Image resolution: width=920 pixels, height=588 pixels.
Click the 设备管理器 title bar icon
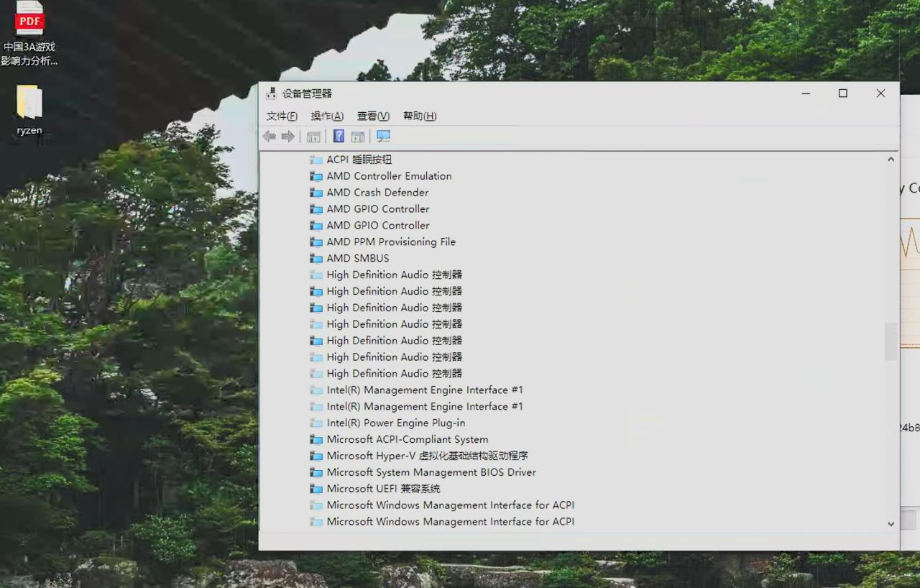point(271,93)
